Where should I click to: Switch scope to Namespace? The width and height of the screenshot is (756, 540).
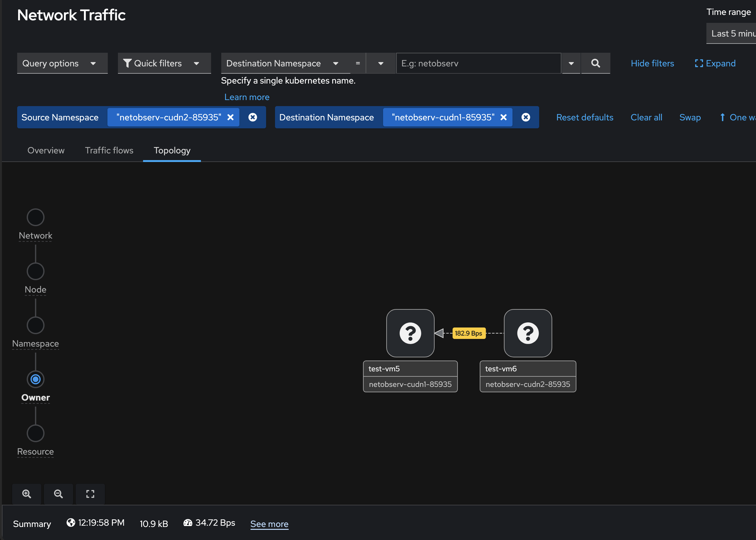point(35,325)
